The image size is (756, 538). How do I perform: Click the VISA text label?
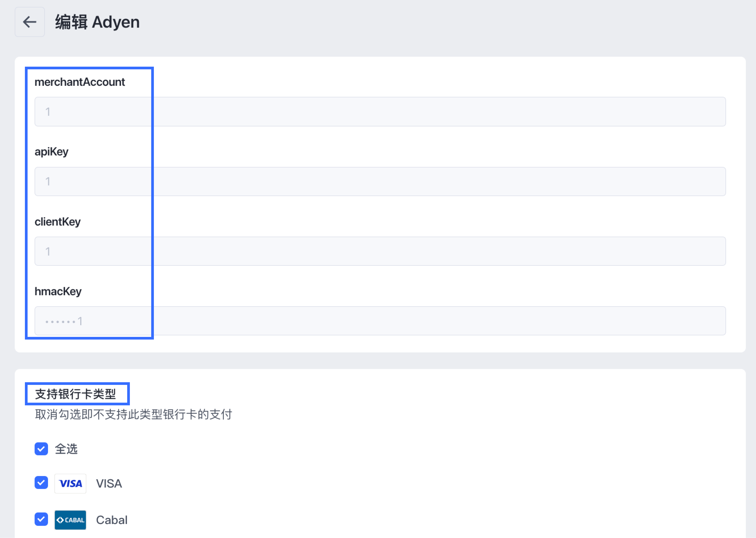(x=109, y=484)
